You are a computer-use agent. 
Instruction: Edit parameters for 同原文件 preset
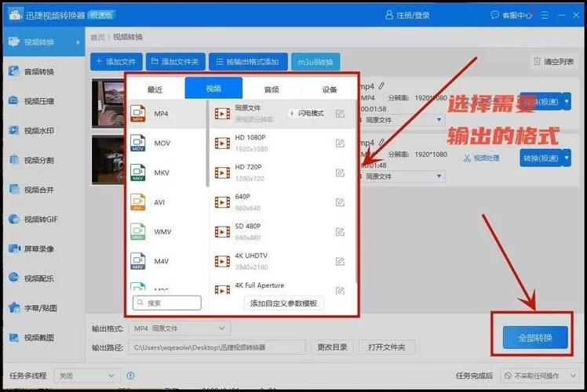click(x=340, y=114)
